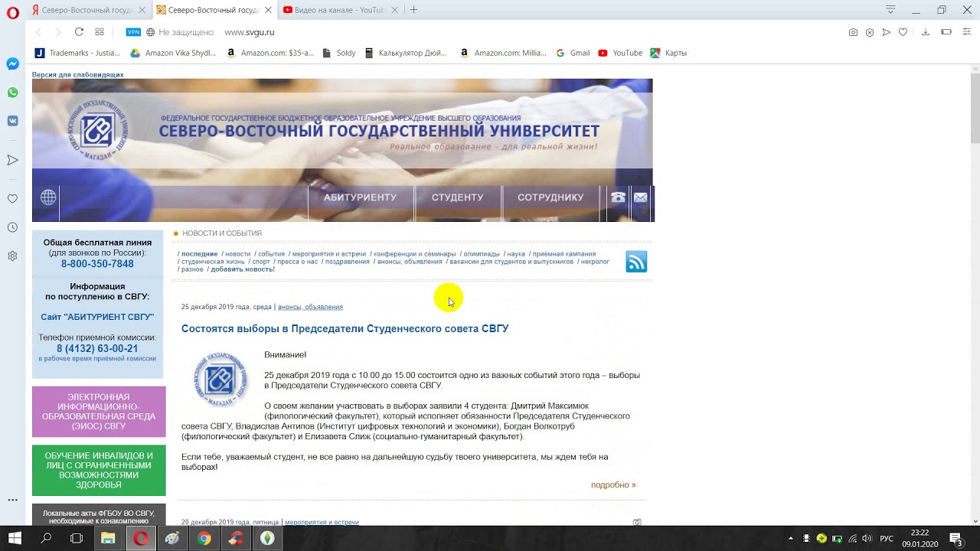Open VK in the Opera sidebar

click(12, 121)
